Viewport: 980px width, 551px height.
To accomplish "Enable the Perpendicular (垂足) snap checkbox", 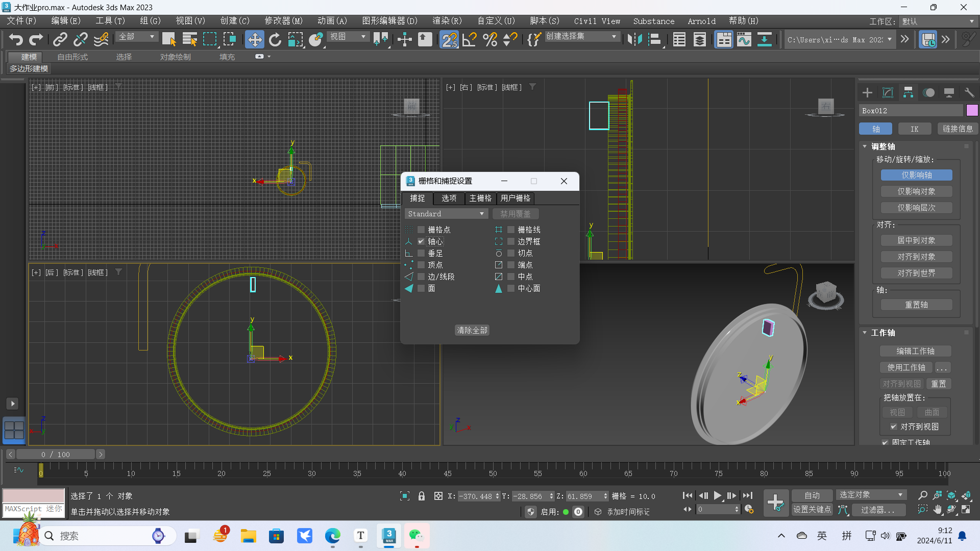I will [421, 253].
